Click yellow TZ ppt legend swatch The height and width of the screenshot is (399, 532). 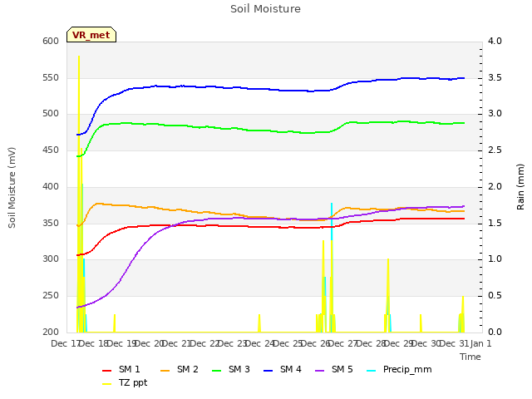tap(106, 384)
